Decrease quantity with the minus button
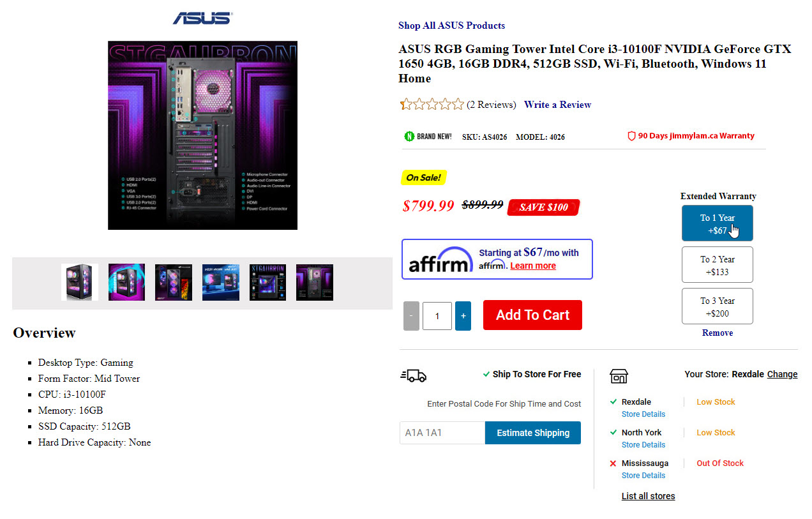The width and height of the screenshot is (812, 519). tap(411, 316)
